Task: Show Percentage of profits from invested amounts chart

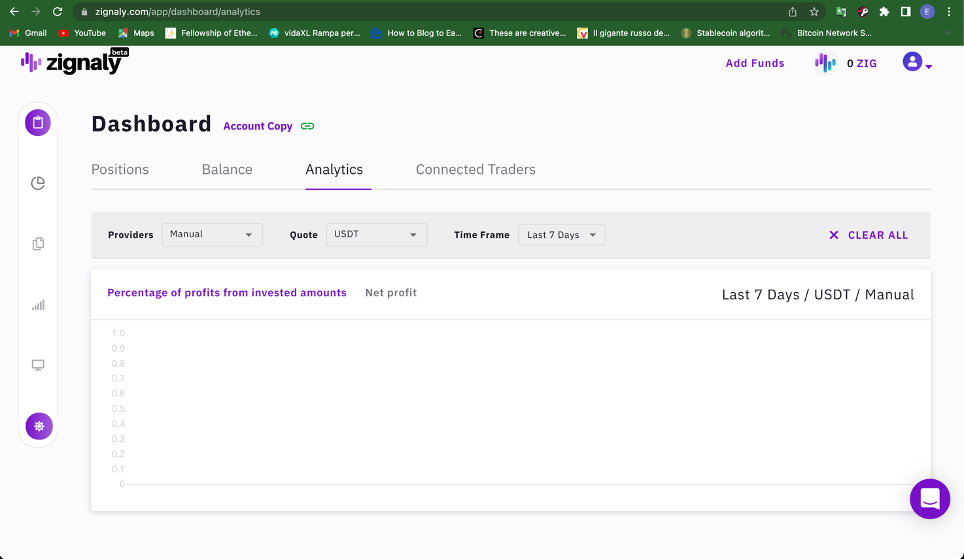Action: [x=227, y=293]
